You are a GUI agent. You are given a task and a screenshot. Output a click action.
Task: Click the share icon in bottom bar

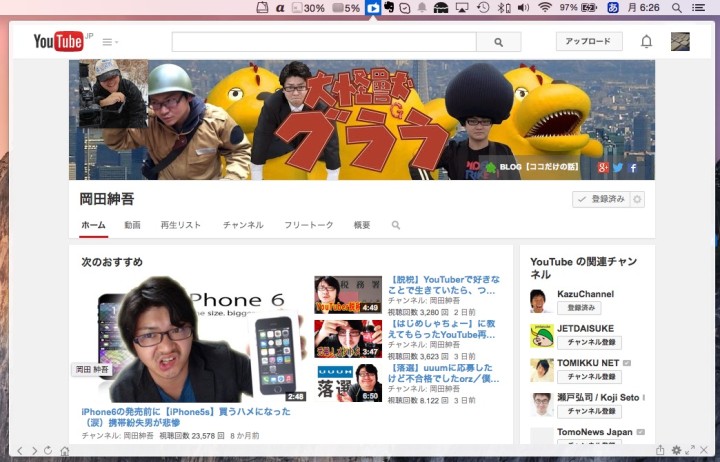[660, 450]
